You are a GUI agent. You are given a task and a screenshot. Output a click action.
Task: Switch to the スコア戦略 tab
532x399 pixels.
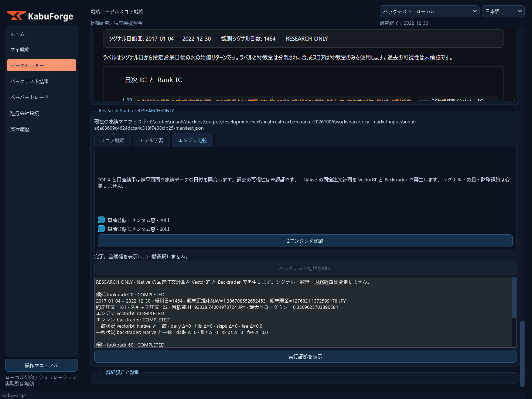pyautogui.click(x=113, y=140)
